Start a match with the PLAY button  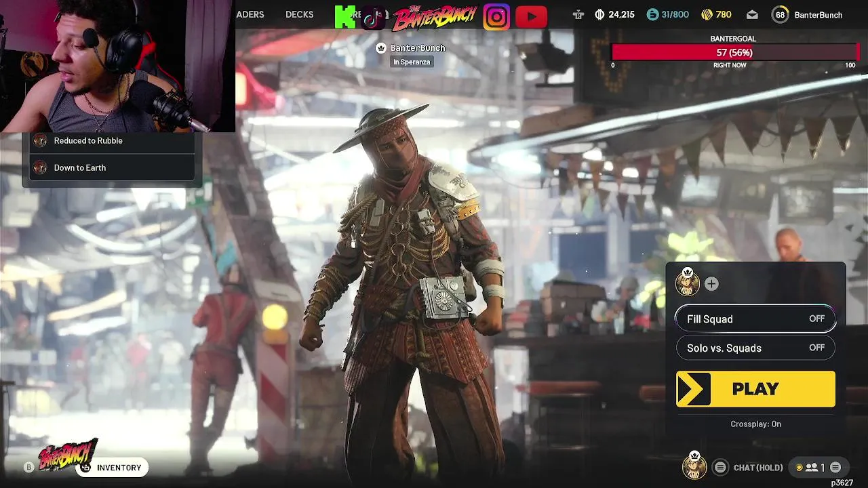tap(755, 389)
